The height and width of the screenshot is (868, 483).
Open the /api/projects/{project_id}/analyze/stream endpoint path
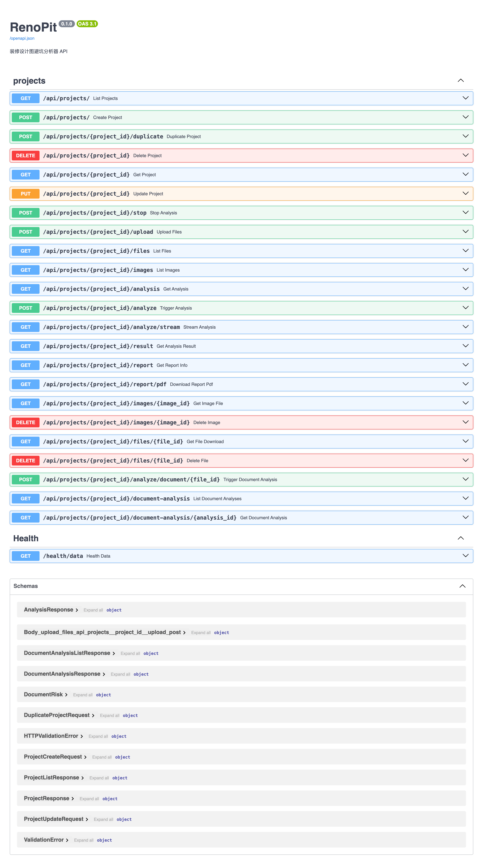pyautogui.click(x=111, y=327)
